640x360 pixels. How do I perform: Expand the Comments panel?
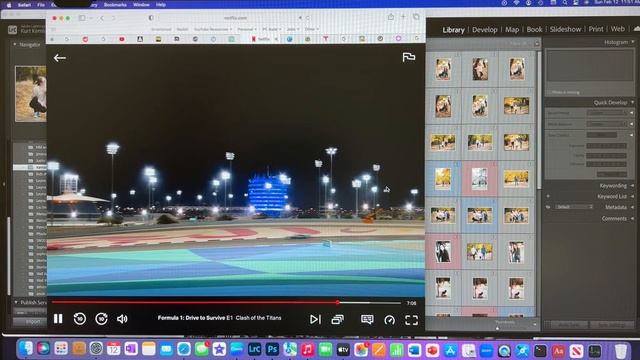click(632, 219)
